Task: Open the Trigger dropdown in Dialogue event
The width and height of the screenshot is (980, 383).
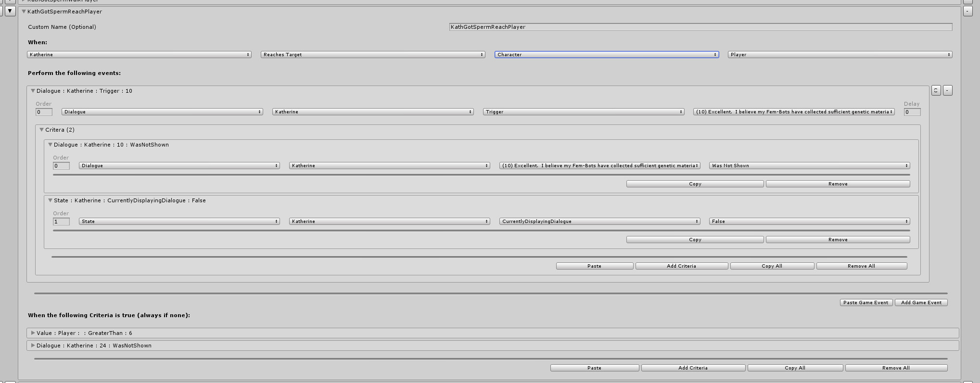Action: pyautogui.click(x=583, y=112)
